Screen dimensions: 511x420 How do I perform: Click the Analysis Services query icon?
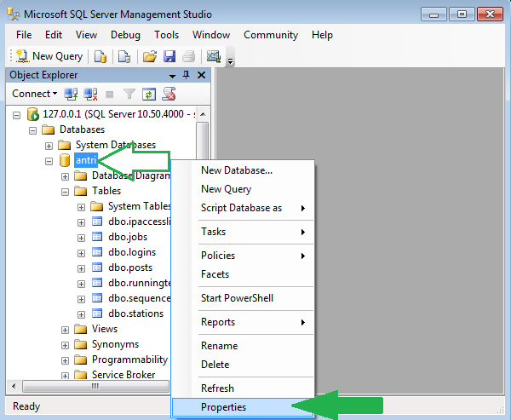tap(124, 56)
